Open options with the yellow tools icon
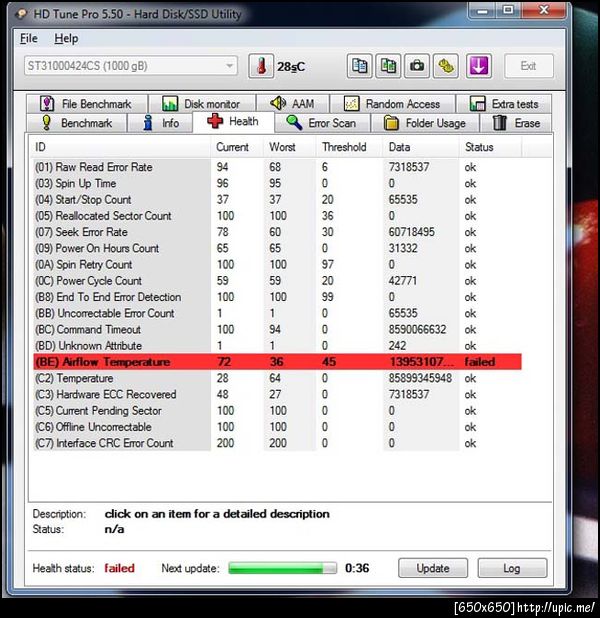600x618 pixels. (x=446, y=66)
